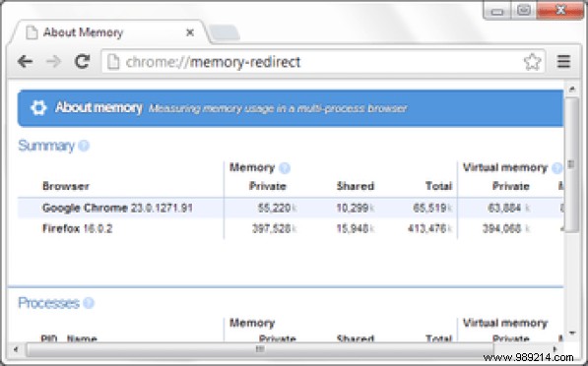
Task: Go back using the back arrow
Action: [26, 61]
